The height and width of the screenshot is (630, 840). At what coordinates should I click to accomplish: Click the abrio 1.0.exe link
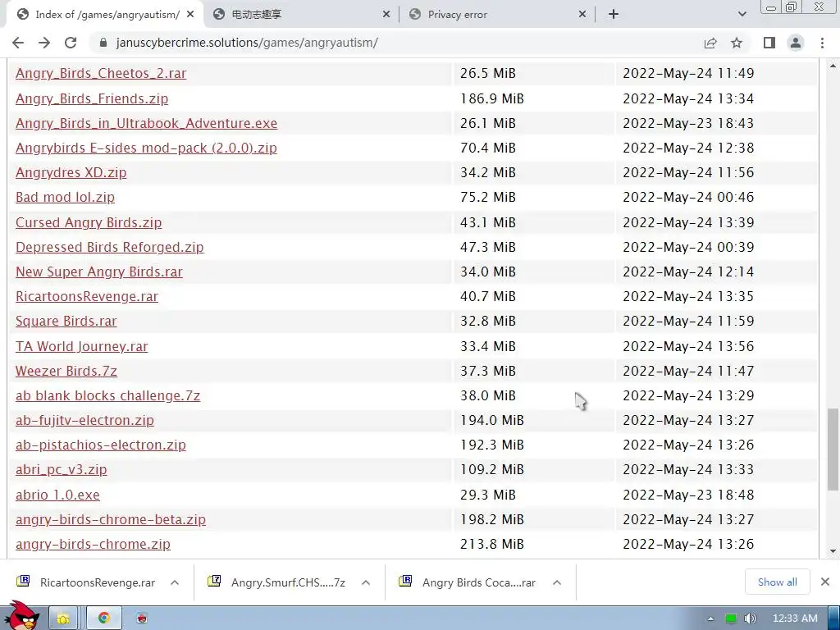(57, 495)
